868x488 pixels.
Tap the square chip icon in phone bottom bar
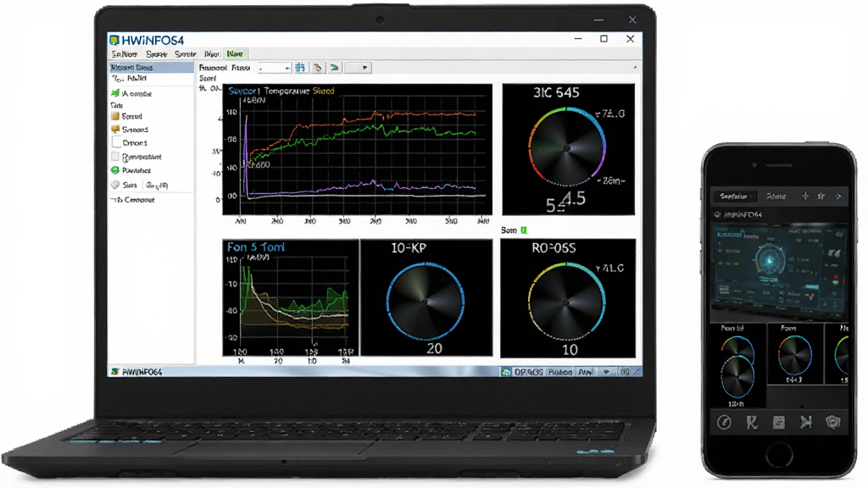tap(778, 423)
